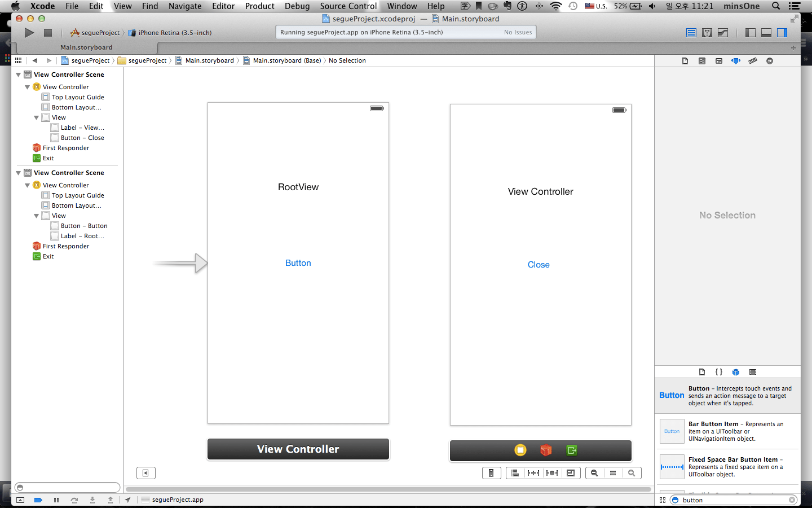The image size is (812, 508).
Task: Open the Debug menu
Action: pos(297,6)
